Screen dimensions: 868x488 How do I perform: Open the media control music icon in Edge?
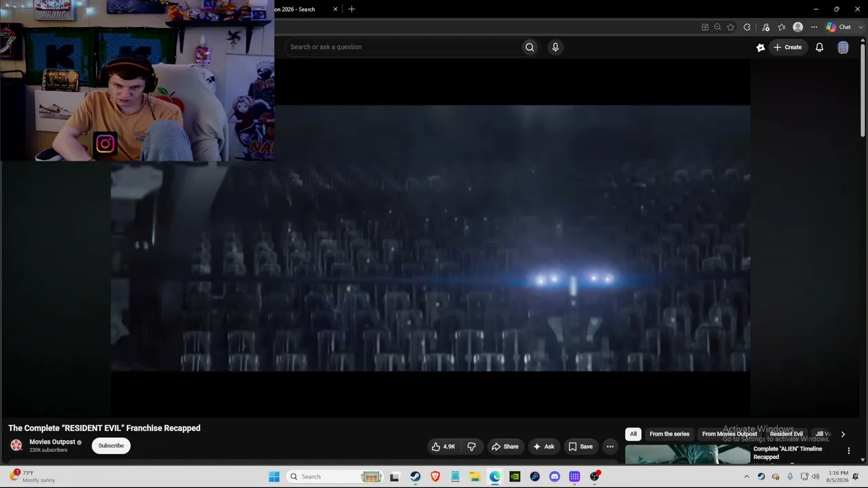pyautogui.click(x=766, y=27)
